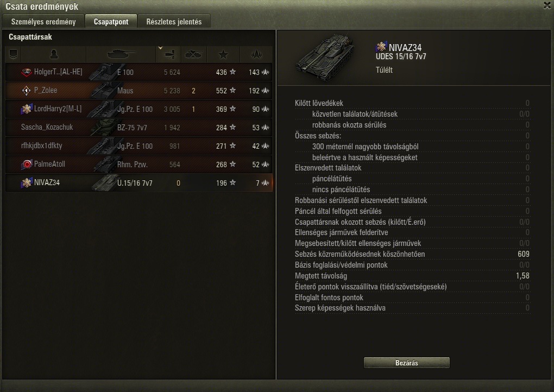
Task: Sort teammates by player name icon
Action: tap(54, 54)
